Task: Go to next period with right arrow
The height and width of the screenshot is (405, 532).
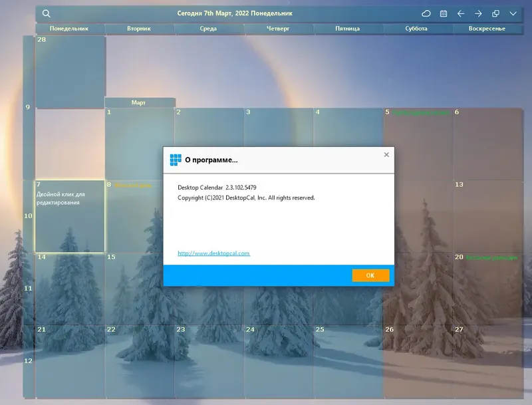Action: point(478,13)
